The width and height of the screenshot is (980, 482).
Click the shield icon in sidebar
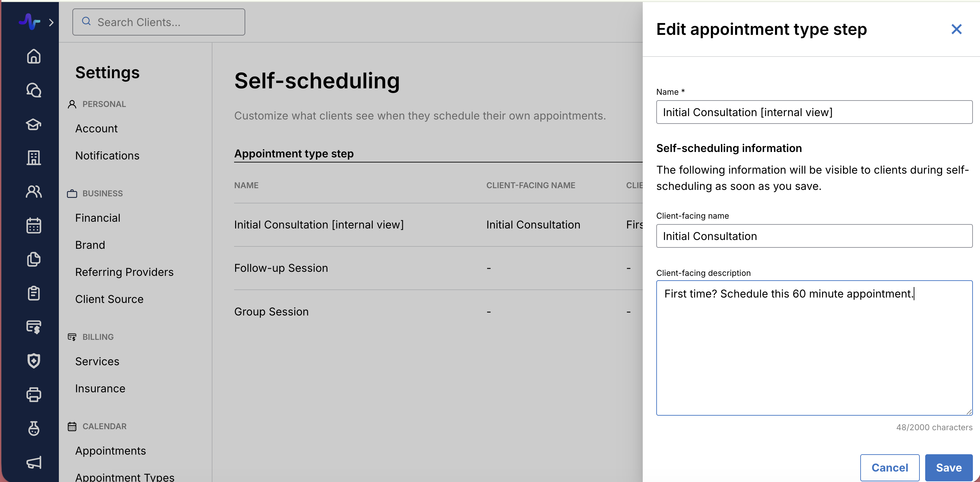coord(33,360)
